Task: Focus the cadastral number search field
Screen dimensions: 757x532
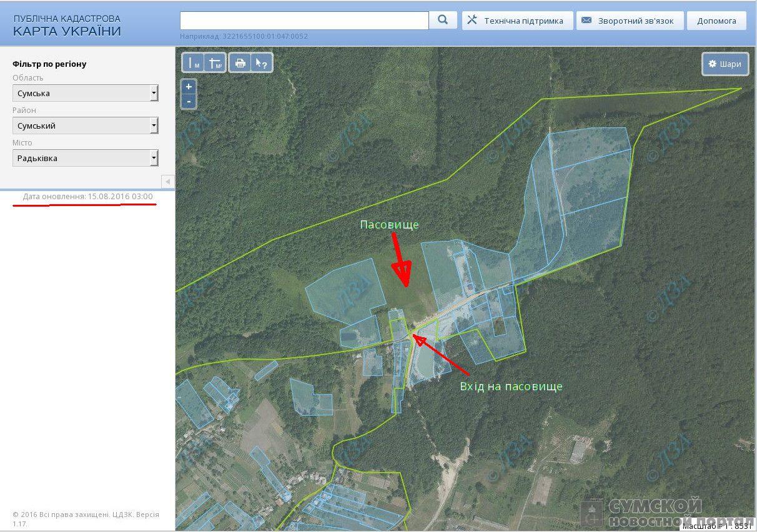Action: [x=304, y=20]
